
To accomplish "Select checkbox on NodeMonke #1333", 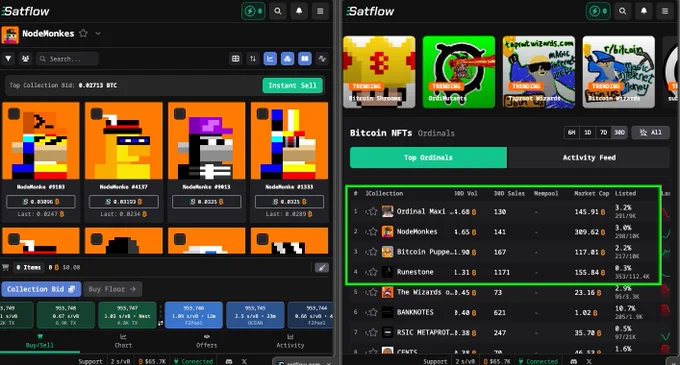I will pos(262,114).
